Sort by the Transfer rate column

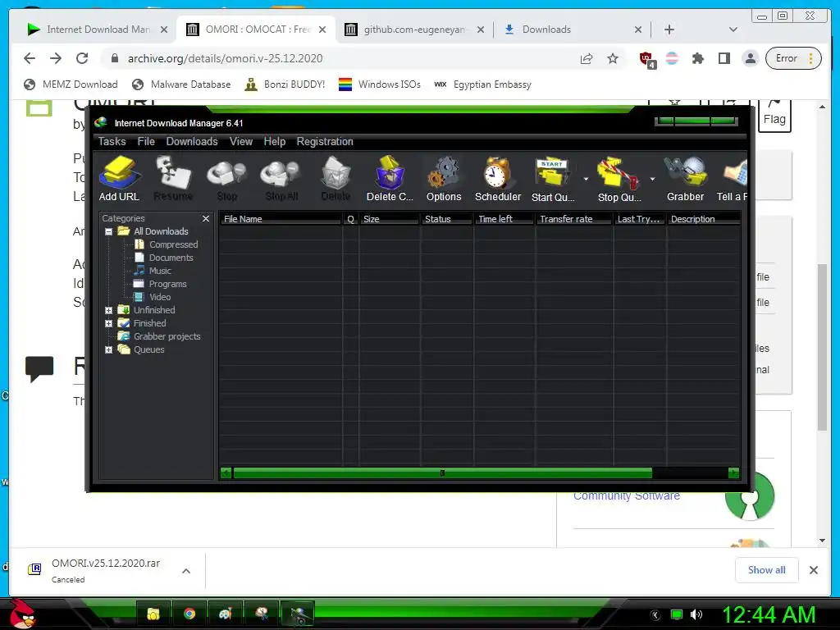tap(573, 219)
